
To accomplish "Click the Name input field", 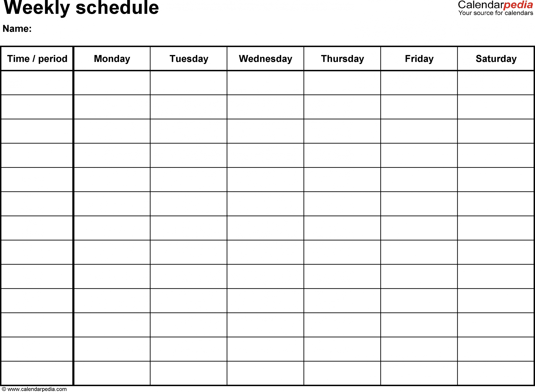I will point(125,30).
